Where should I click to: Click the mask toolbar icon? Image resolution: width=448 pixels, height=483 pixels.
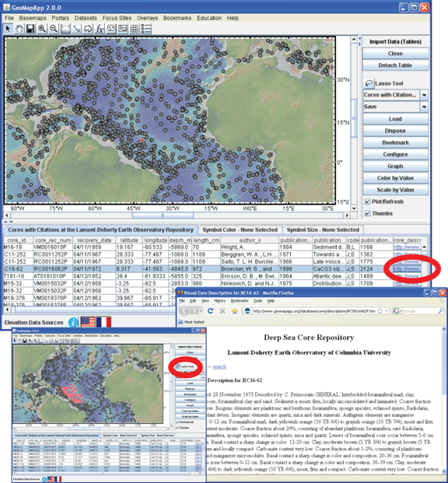pos(111,29)
